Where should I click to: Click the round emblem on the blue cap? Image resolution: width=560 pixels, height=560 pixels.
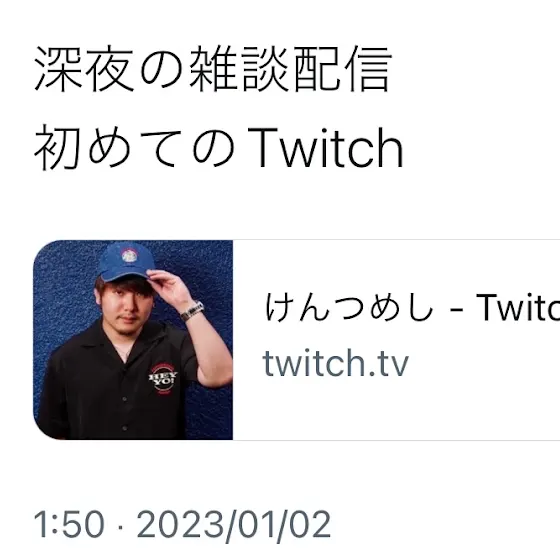tap(129, 256)
